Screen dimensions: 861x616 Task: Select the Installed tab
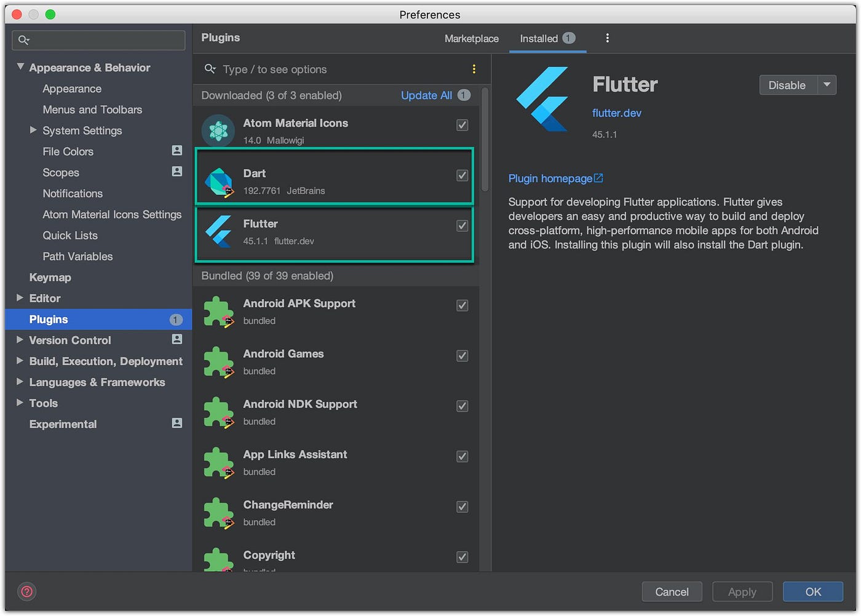tap(539, 38)
